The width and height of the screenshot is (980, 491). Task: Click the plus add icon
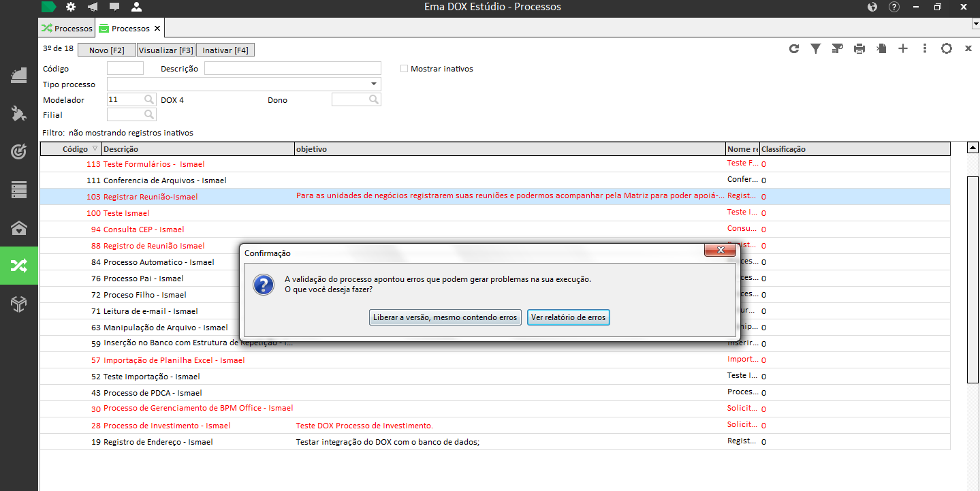pos(903,48)
